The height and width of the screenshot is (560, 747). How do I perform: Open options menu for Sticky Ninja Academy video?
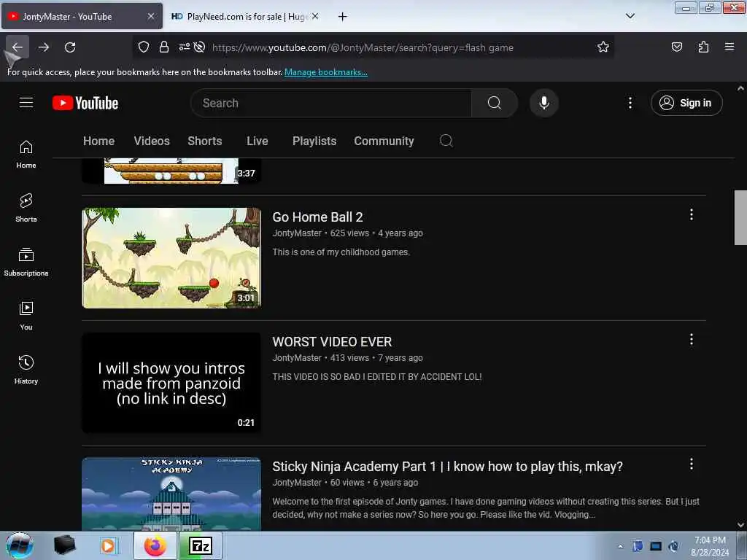tap(692, 464)
